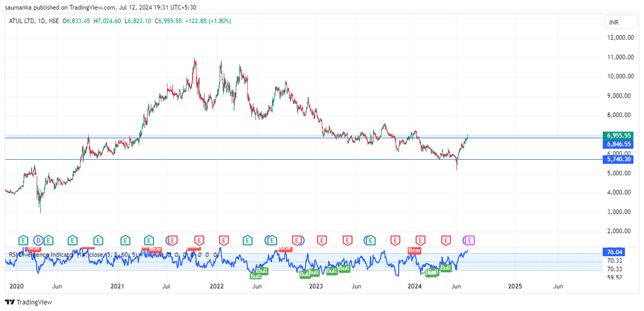This screenshot has width=644, height=311.
Task: Click the change value +122.85 (+1.80%)
Action: point(208,21)
